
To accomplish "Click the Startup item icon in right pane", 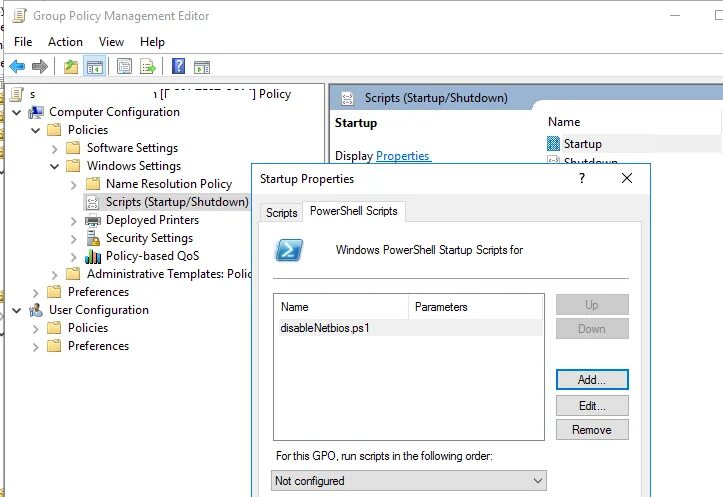I will click(x=553, y=144).
